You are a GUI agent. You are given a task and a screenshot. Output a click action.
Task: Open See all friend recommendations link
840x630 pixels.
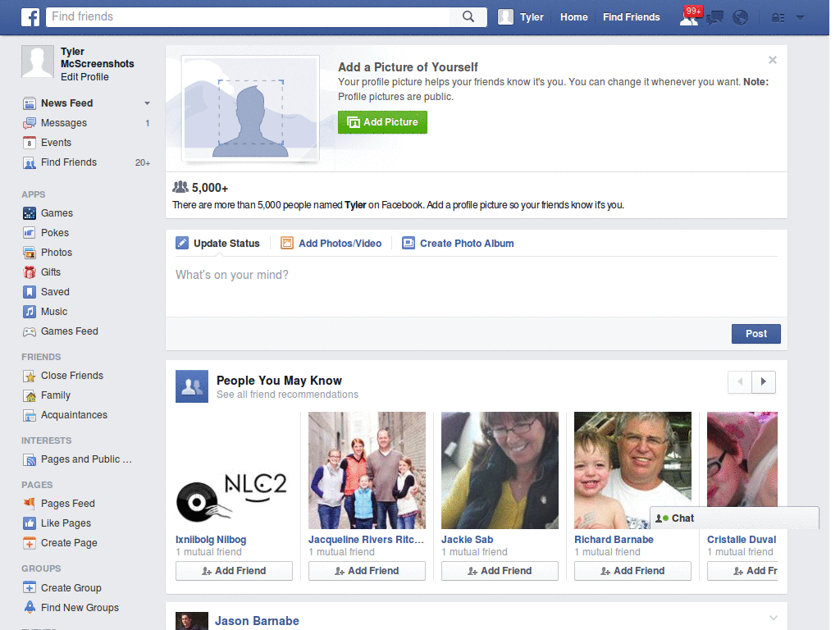point(287,395)
